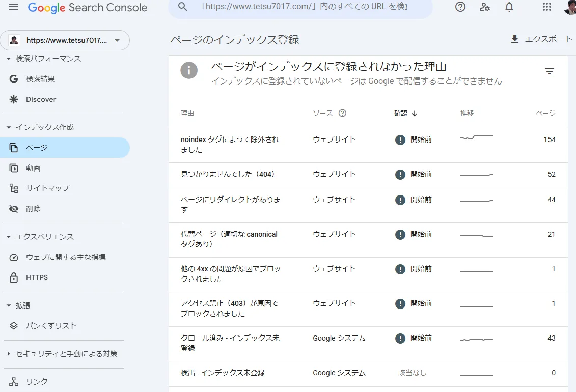Select ページ in sidebar
The height and width of the screenshot is (392, 576).
(65, 148)
